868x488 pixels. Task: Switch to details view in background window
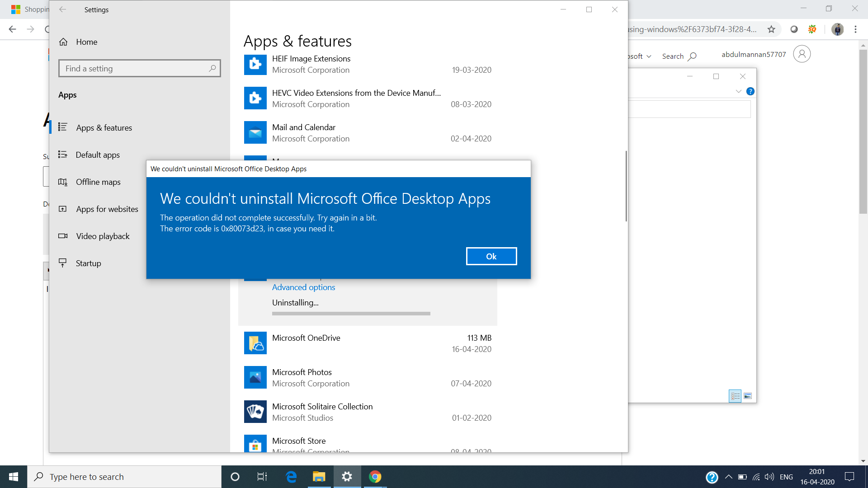735,396
